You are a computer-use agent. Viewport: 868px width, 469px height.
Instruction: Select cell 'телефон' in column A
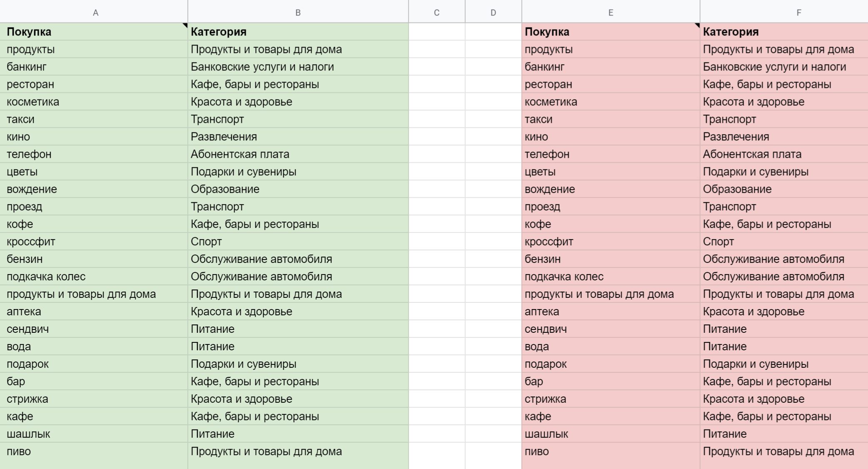click(94, 154)
